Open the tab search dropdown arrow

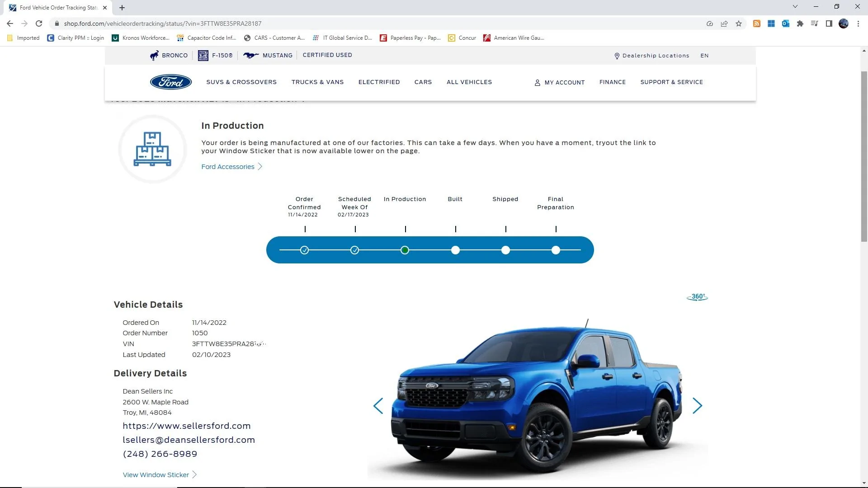click(795, 6)
